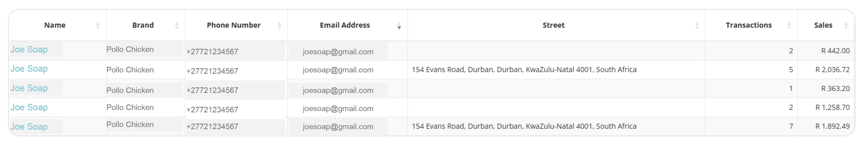Open Joe Soap link in R 1,892.49 row
Screen dimensions: 868x155
coord(29,127)
